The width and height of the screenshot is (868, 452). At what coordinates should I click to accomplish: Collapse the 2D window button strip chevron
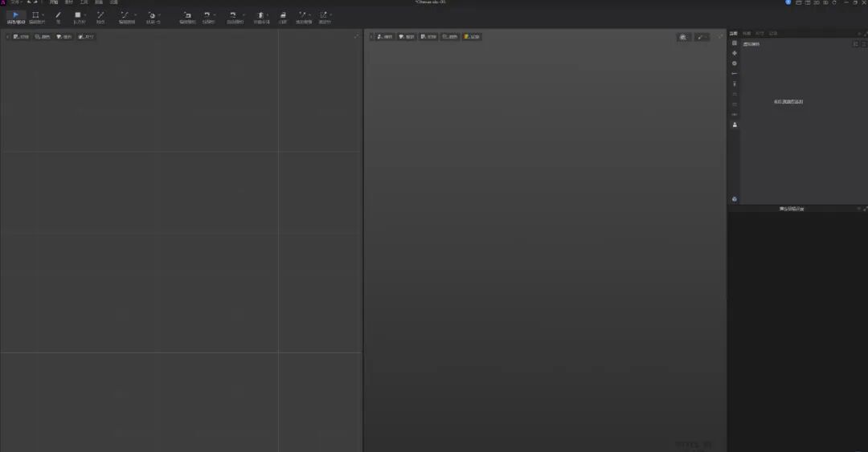coord(7,36)
